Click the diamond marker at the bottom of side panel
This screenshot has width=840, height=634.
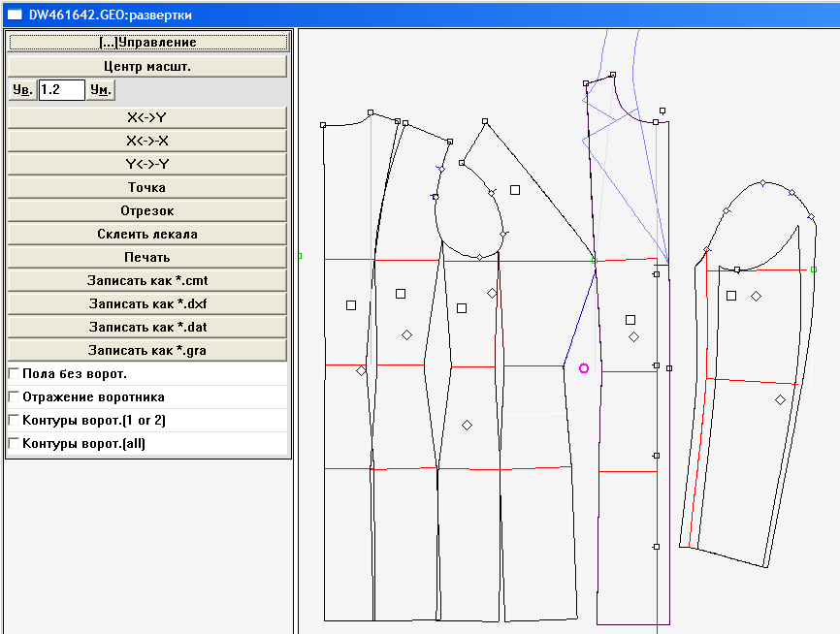(x=468, y=425)
